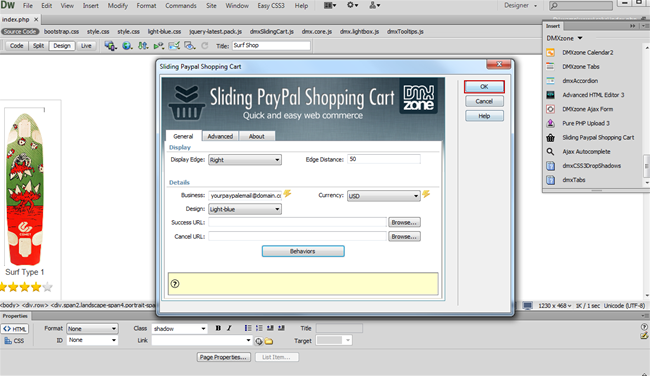Open the Design Light-blue dropdown

tap(245, 209)
